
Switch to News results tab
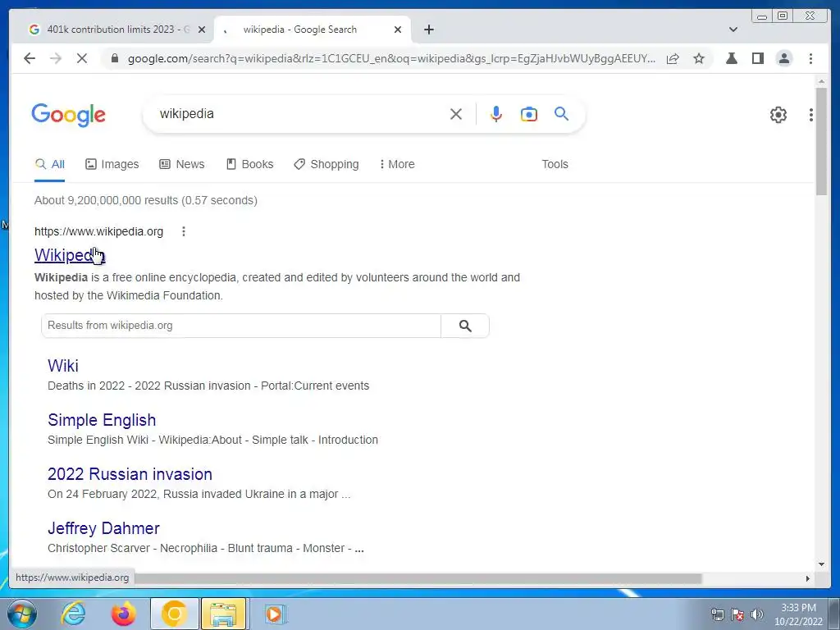click(x=182, y=164)
